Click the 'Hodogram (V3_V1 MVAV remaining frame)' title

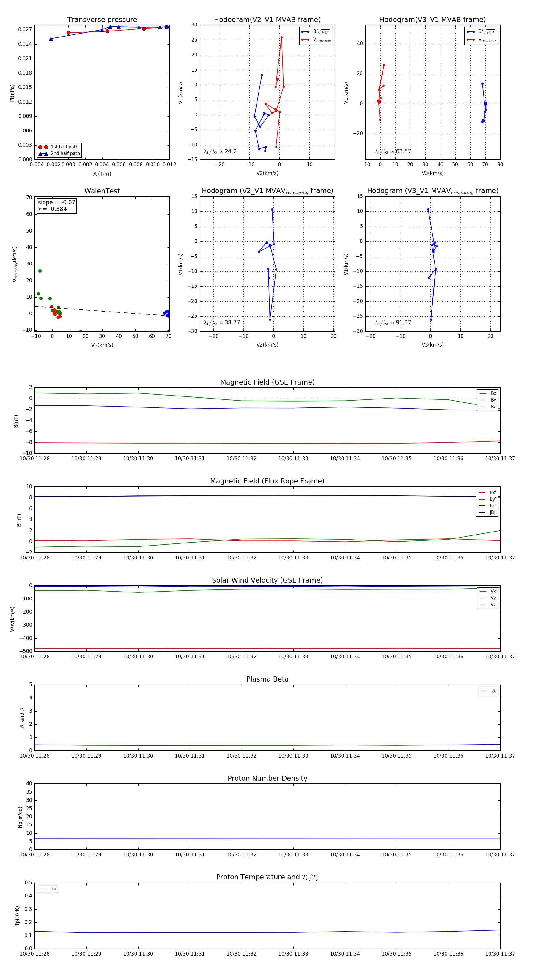(432, 191)
